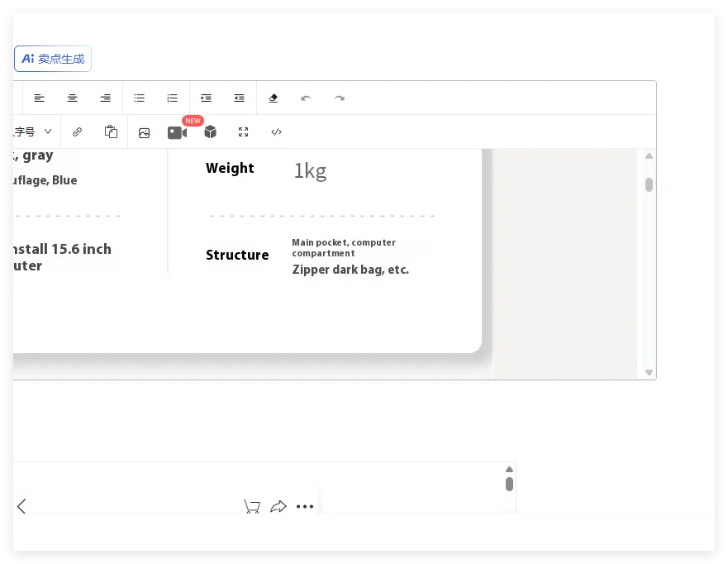The height and width of the screenshot is (564, 728).
Task: Click the preview panel scrollbar thumb
Action: click(509, 484)
